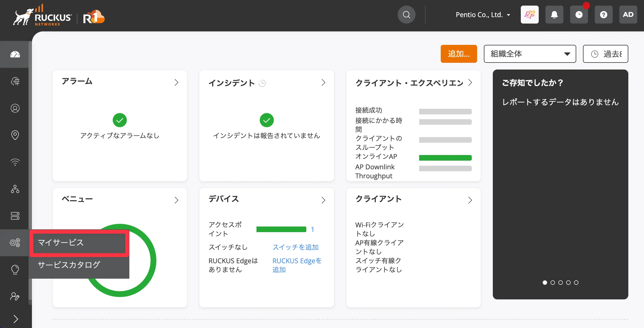
Task: Click the network control gears icon in sidebar
Action: (x=15, y=242)
